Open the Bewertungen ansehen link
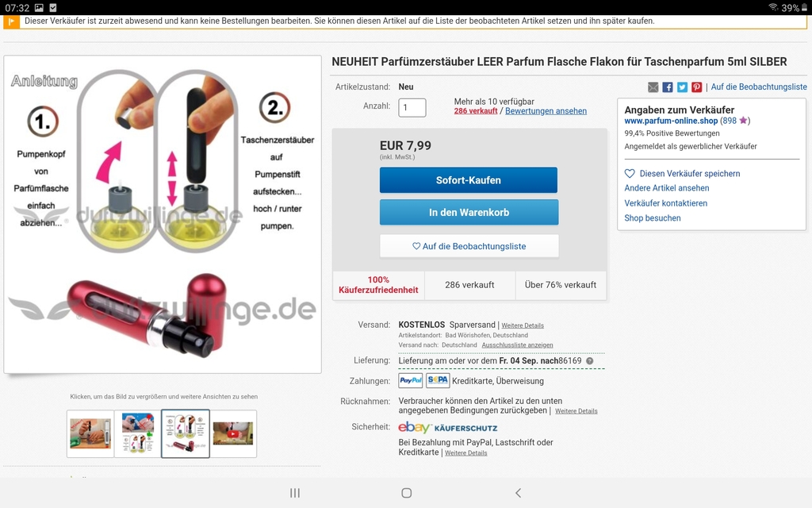The width and height of the screenshot is (812, 508). (546, 111)
